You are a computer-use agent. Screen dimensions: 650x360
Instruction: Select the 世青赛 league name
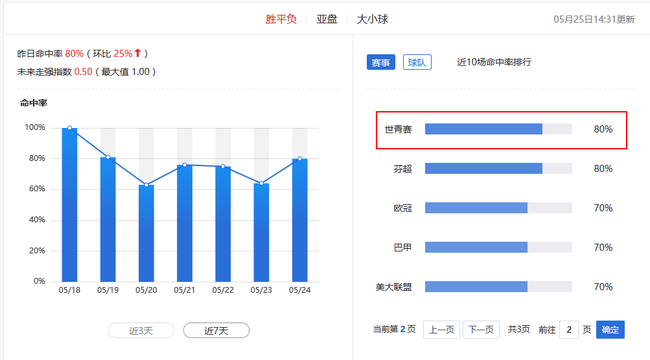click(x=398, y=129)
